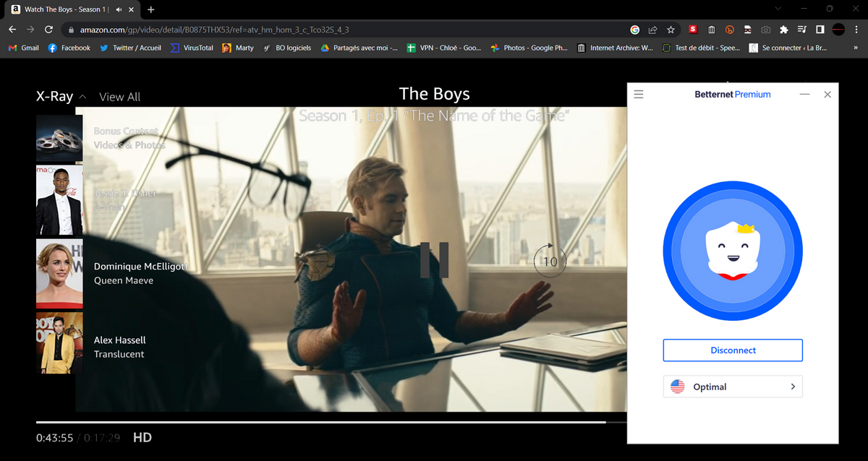This screenshot has width=868, height=461.
Task: Go back to the previous page
Action: click(x=12, y=30)
